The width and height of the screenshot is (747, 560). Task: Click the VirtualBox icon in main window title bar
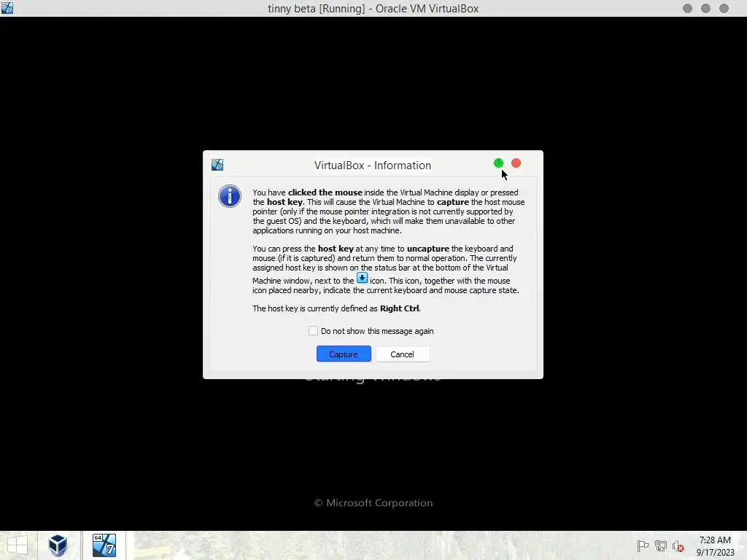(7, 8)
